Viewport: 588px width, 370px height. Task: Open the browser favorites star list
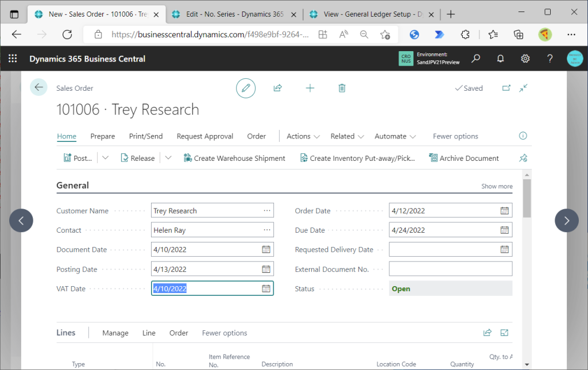493,34
